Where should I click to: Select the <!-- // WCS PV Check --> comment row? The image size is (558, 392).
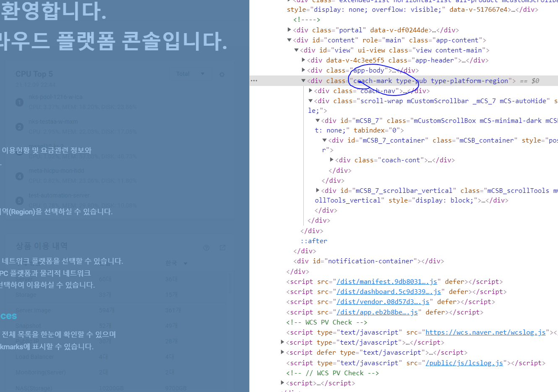333,373
